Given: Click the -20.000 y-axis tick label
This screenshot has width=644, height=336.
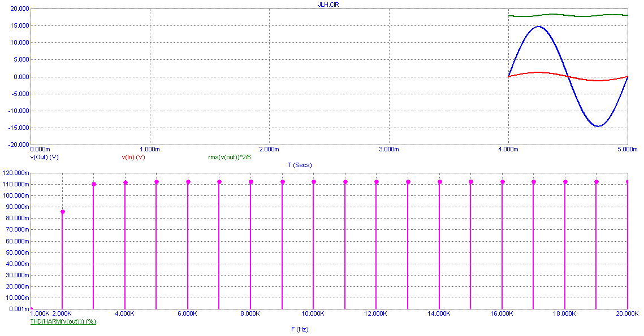Looking at the screenshot, I should pos(20,145).
